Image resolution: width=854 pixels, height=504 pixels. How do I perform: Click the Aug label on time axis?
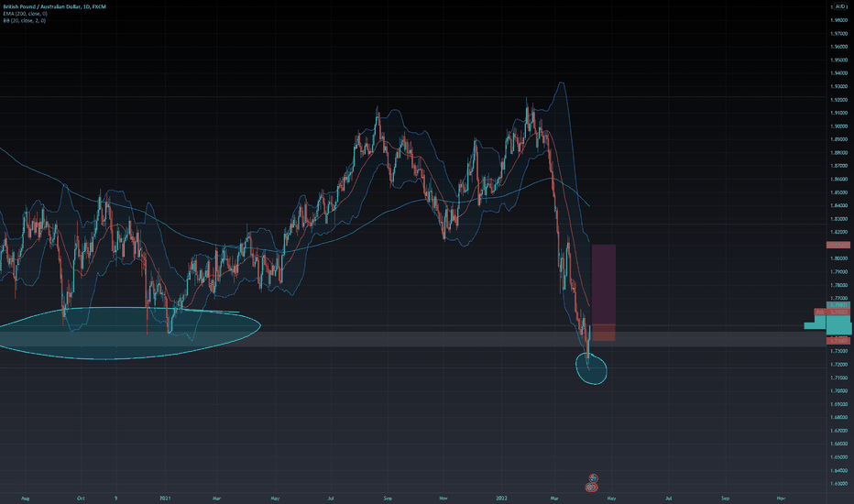coord(25,498)
